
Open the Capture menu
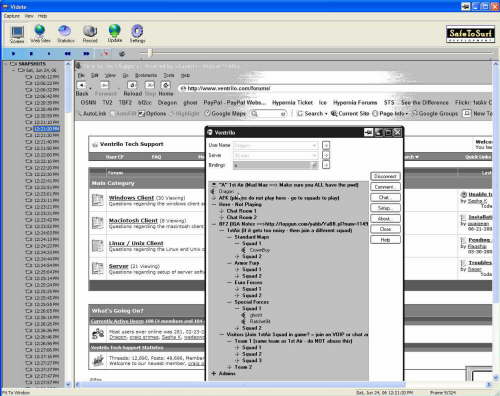(x=12, y=16)
